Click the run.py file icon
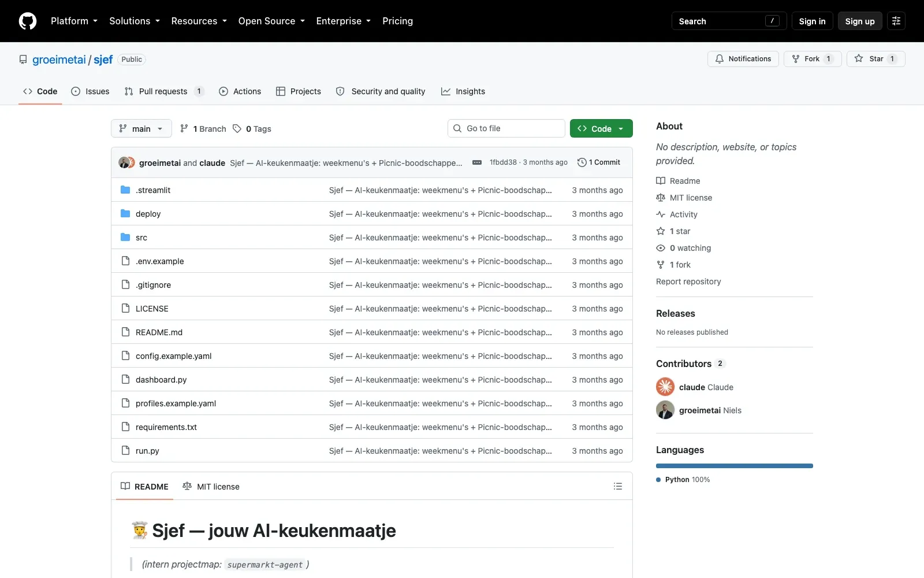This screenshot has width=924, height=578. pos(125,450)
